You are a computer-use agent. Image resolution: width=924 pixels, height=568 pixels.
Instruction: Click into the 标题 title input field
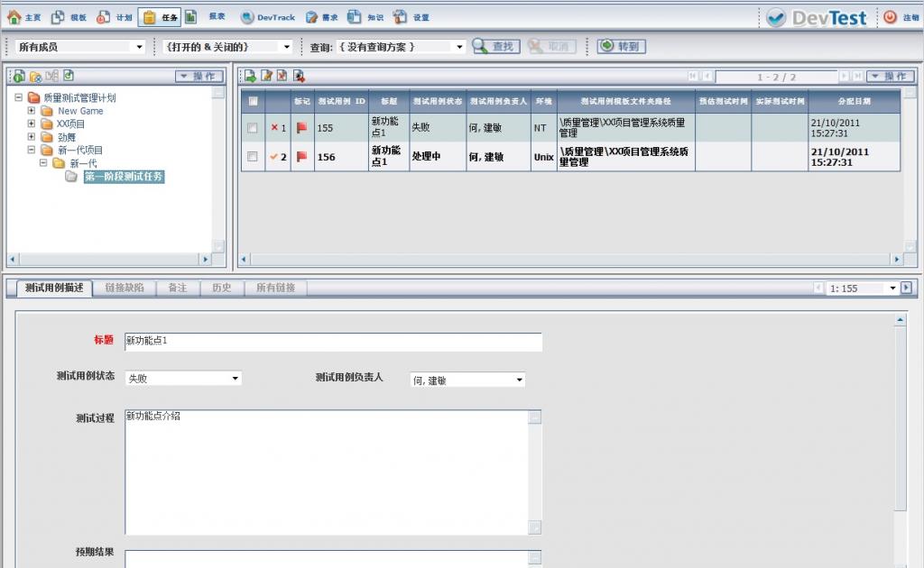click(x=333, y=342)
